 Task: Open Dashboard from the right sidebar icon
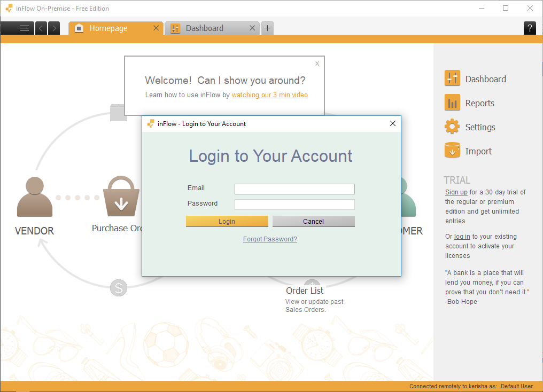coord(452,78)
